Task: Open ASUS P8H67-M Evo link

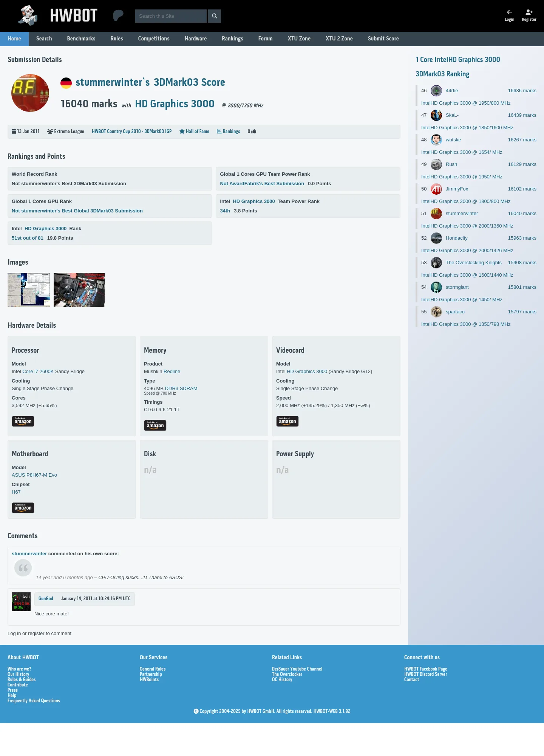Action: (34, 475)
